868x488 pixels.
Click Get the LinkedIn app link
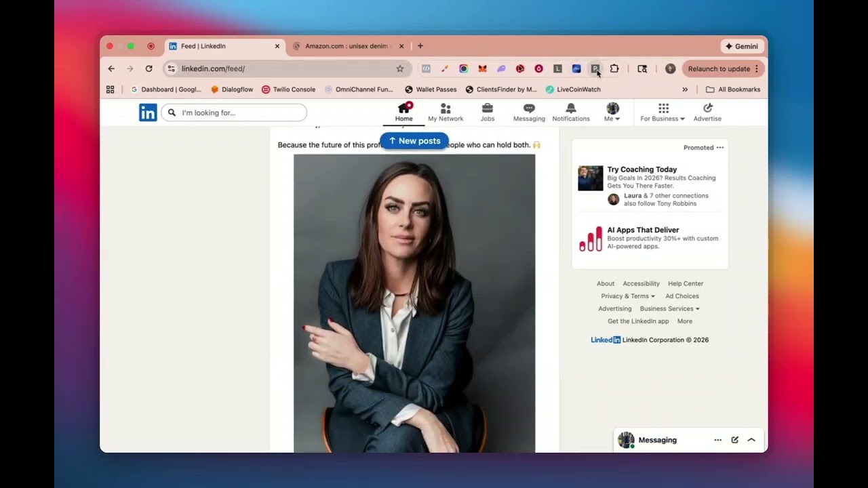pos(638,321)
